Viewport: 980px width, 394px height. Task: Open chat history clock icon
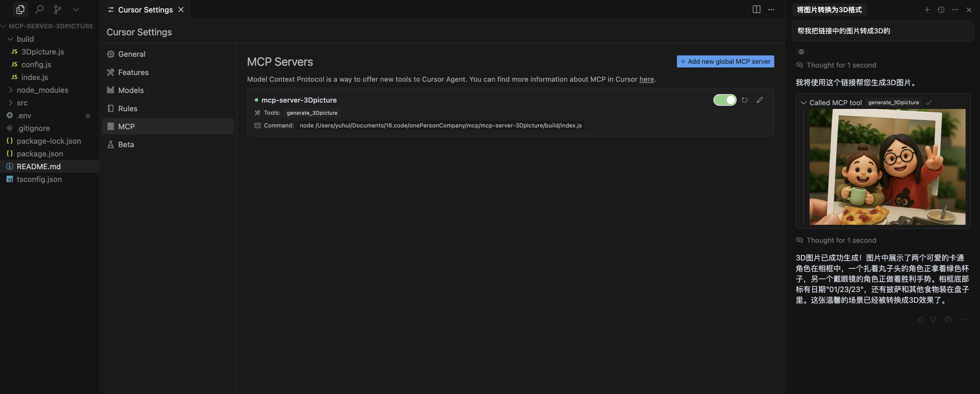pyautogui.click(x=941, y=10)
